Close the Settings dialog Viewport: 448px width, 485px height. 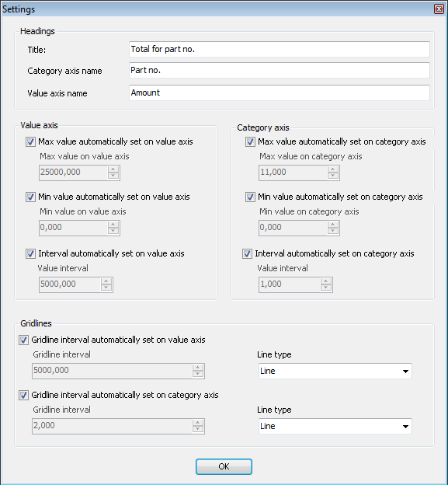439,9
